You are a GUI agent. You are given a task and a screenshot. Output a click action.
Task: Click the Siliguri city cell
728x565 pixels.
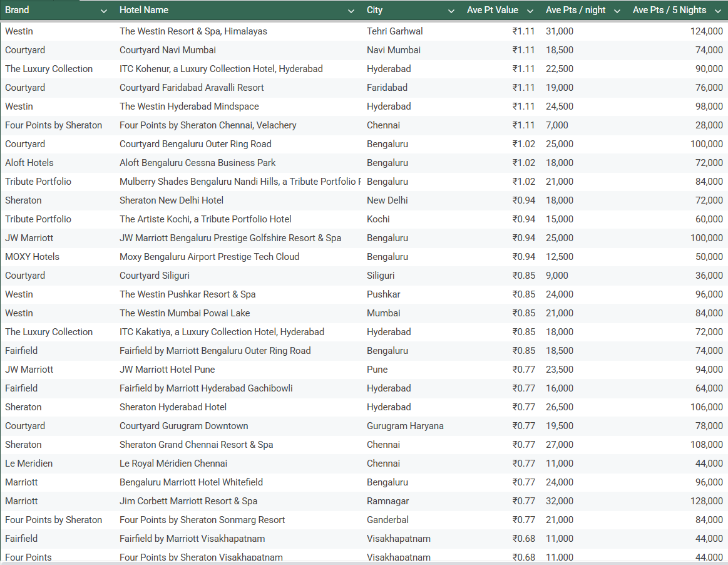coord(381,276)
